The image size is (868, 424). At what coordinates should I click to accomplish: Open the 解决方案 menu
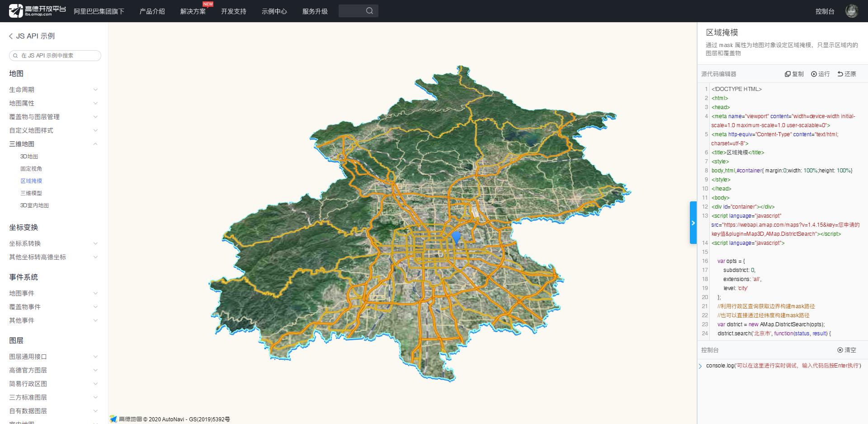(x=193, y=11)
